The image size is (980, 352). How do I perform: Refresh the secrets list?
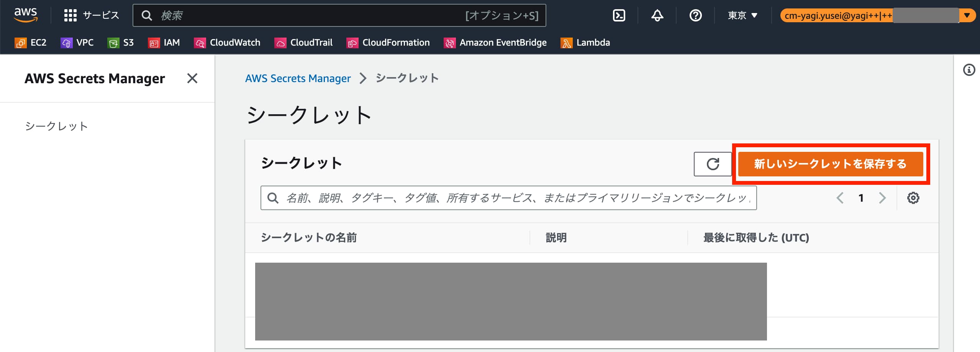pos(713,164)
